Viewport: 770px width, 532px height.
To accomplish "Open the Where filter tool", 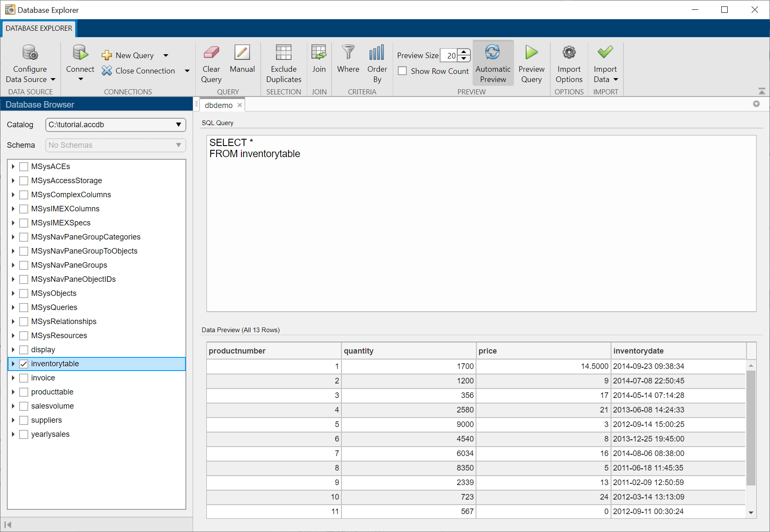I will coord(348,53).
